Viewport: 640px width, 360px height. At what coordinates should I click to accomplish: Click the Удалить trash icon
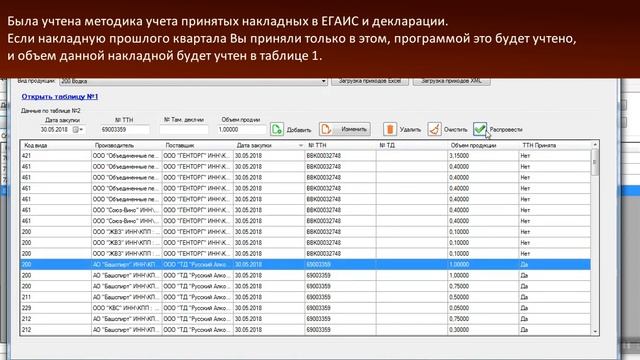click(390, 129)
